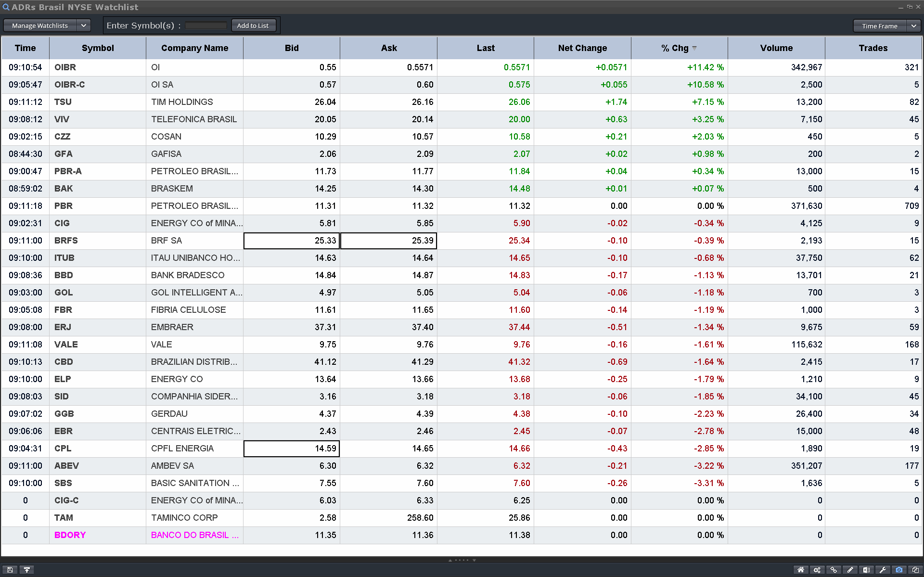Click the search magnifier icon in title bar
This screenshot has height=577, width=924.
(6, 7)
